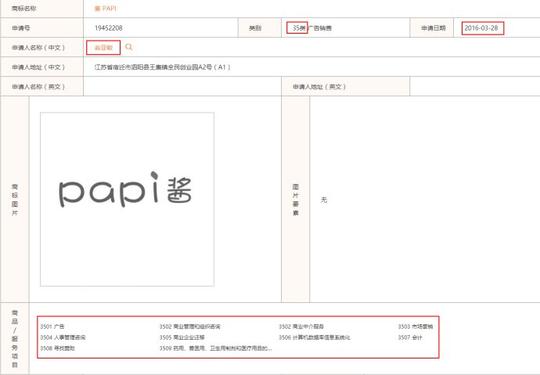Select the application number 19452208
The image size is (540, 375).
click(x=108, y=28)
